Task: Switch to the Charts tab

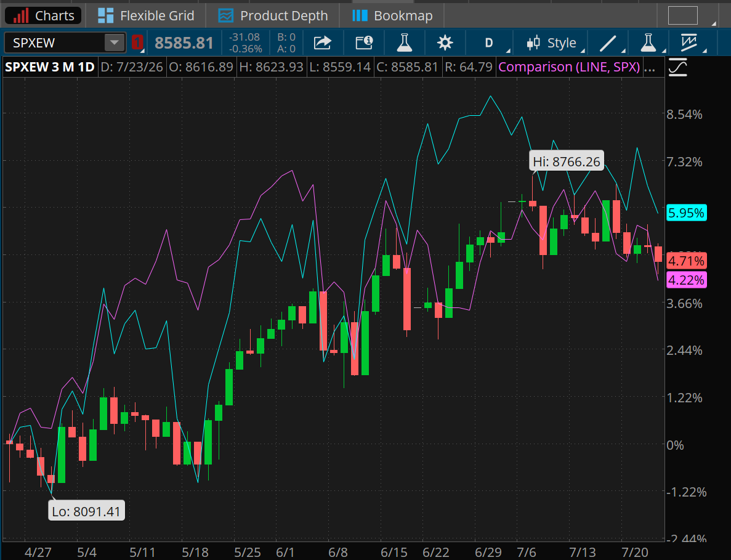Action: (44, 15)
